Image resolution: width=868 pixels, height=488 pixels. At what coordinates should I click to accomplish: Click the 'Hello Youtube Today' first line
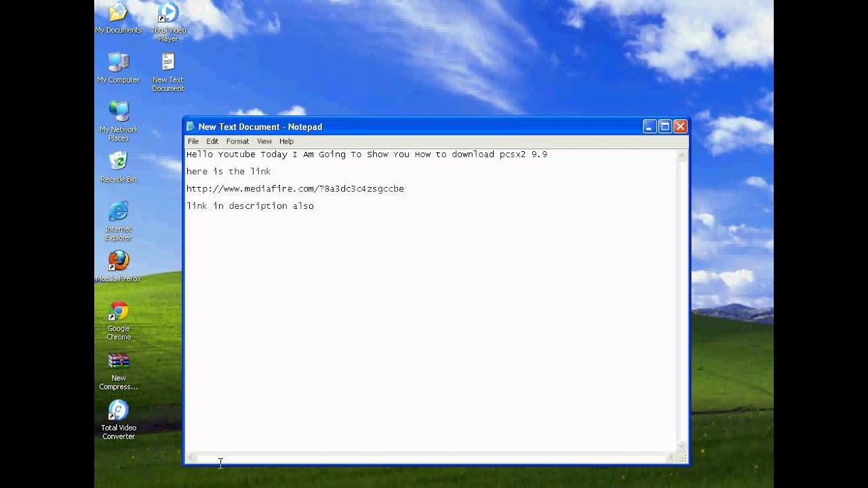tap(367, 155)
